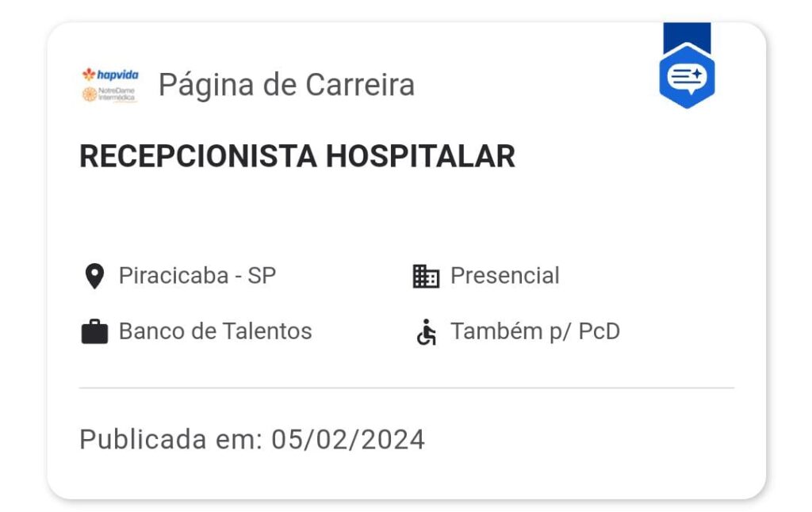The image size is (812, 512).
Task: Click the wheelchair accessibility icon
Action: pos(426,332)
